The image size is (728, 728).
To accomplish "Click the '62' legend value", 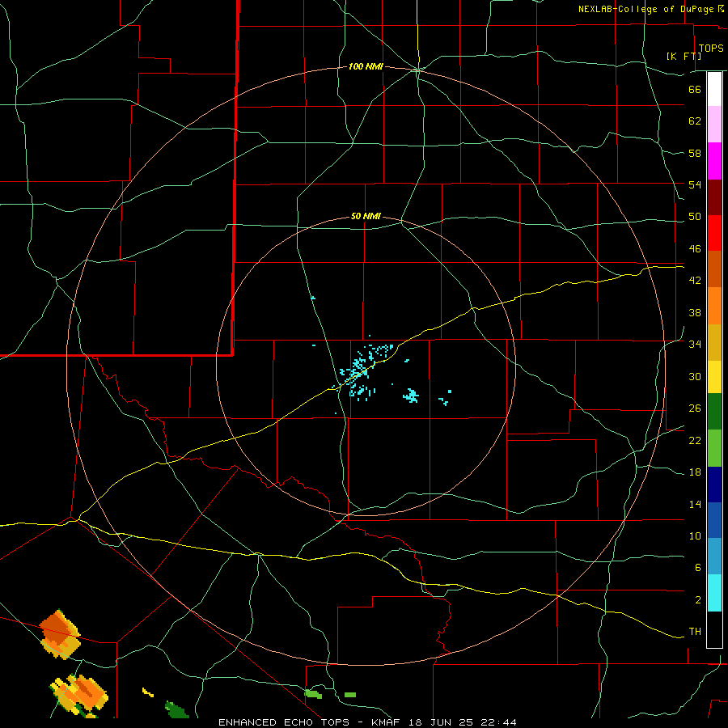I will [695, 121].
